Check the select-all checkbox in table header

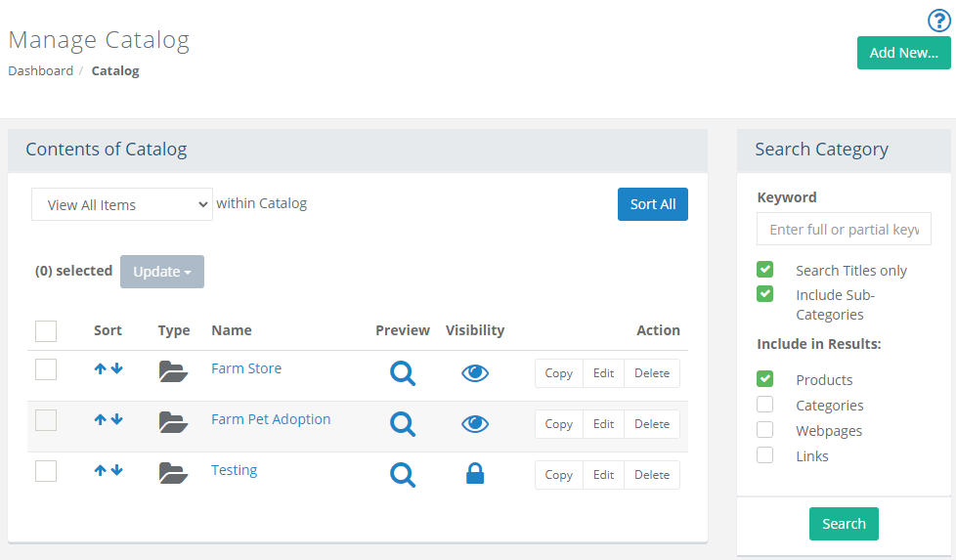coord(46,331)
